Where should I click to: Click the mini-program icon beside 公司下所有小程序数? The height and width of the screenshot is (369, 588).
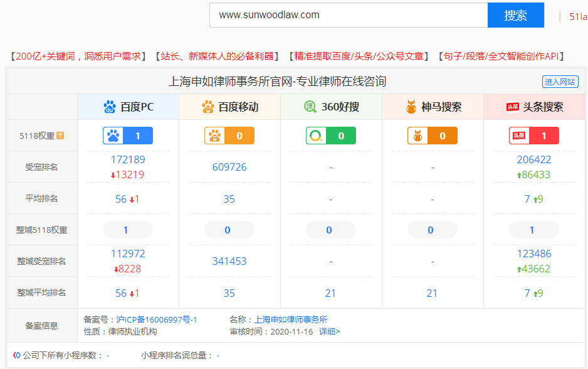pyautogui.click(x=16, y=355)
